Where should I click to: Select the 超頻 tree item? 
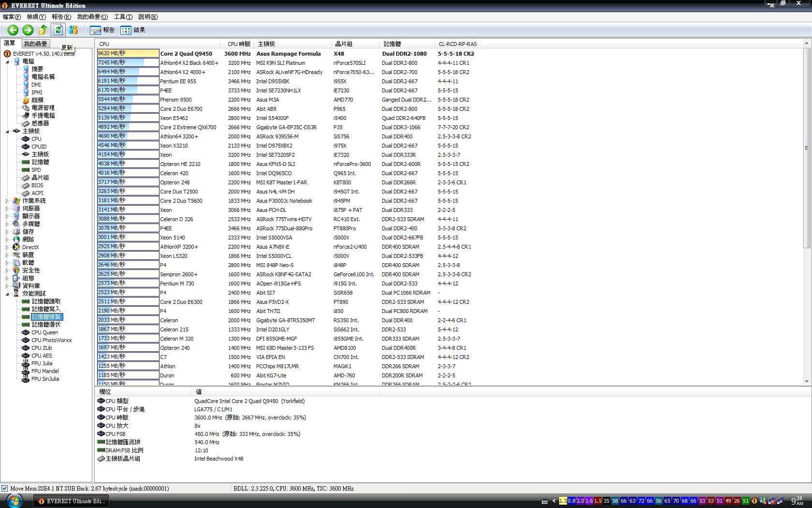pyautogui.click(x=37, y=100)
